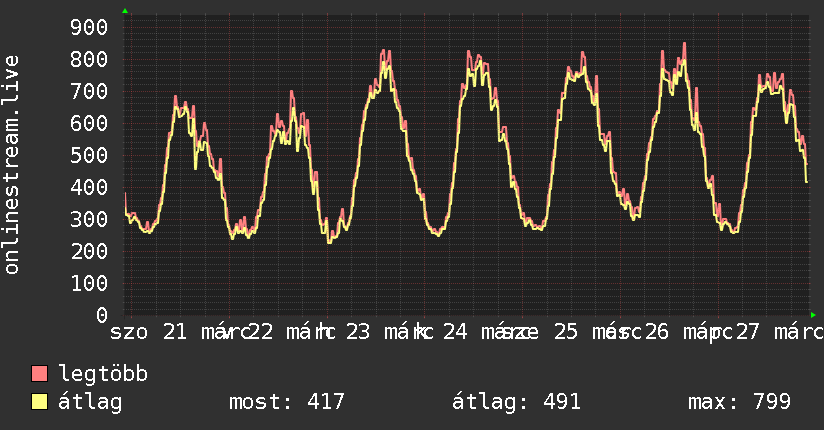Viewport: 824px width, 430px height.
Task: Click the pink legtöbb legend swatch
Action: click(x=39, y=374)
